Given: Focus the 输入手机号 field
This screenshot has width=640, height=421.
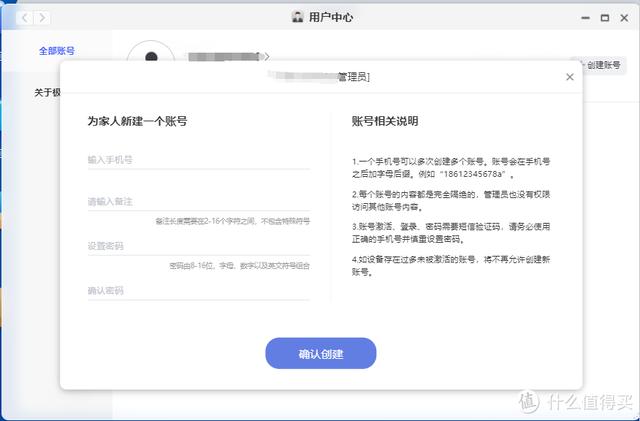Looking at the screenshot, I should point(198,160).
